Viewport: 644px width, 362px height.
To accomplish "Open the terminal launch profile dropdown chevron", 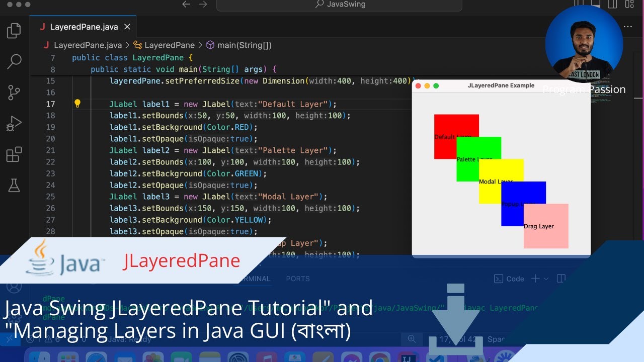I will pyautogui.click(x=546, y=279).
